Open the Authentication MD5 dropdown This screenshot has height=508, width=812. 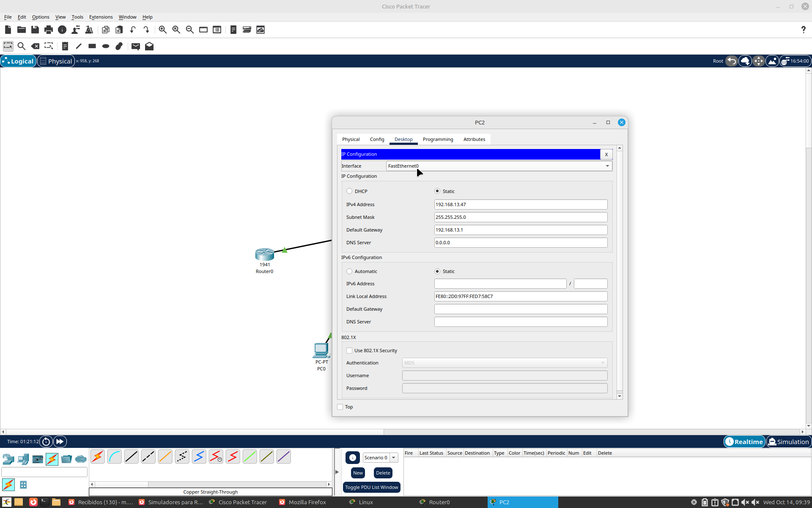[x=505, y=363]
